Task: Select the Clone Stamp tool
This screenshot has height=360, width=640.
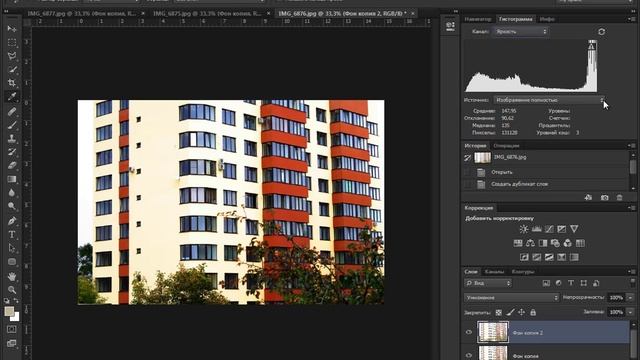Action: (x=12, y=138)
